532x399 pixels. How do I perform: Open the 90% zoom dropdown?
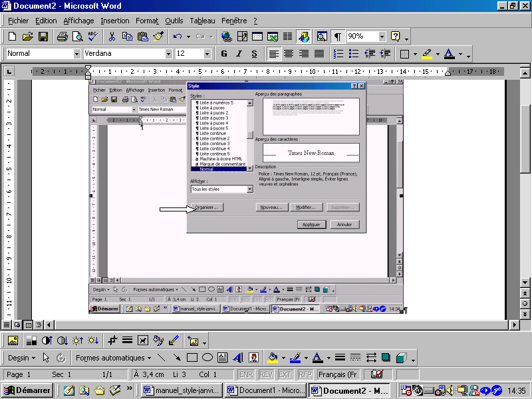[382, 37]
